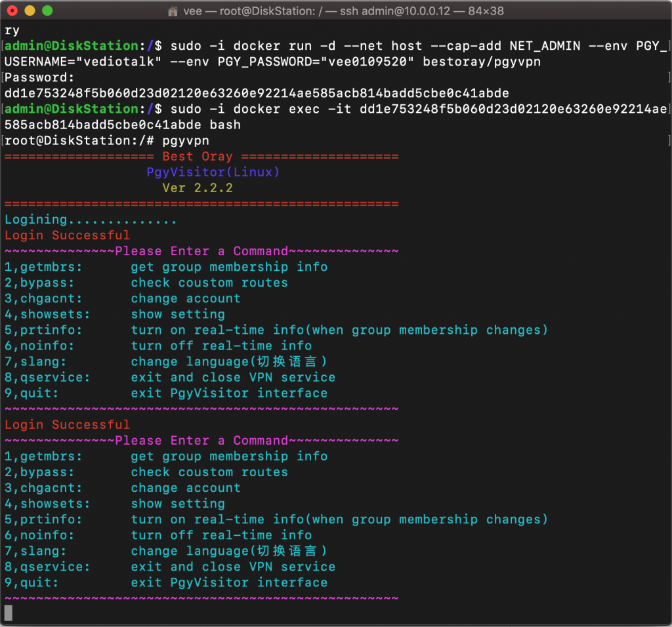Click 'exit and close VPN service' in the first list
672x627 pixels.
[x=233, y=377]
